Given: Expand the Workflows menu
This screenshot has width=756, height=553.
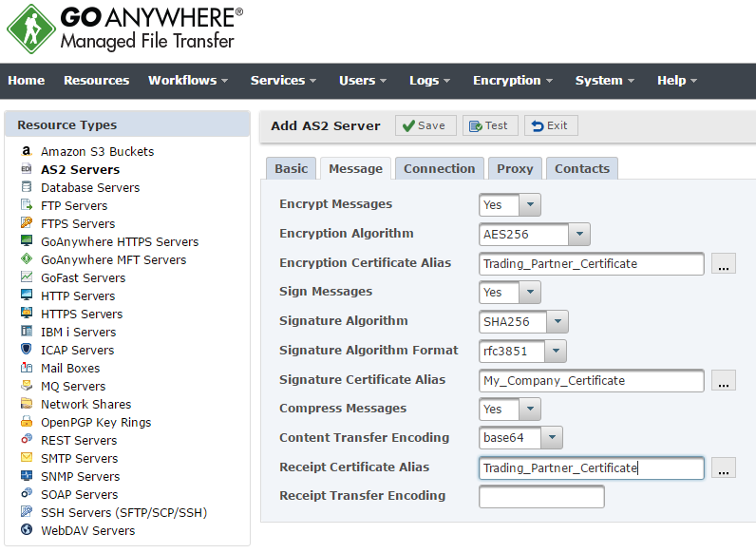Looking at the screenshot, I should [x=188, y=81].
